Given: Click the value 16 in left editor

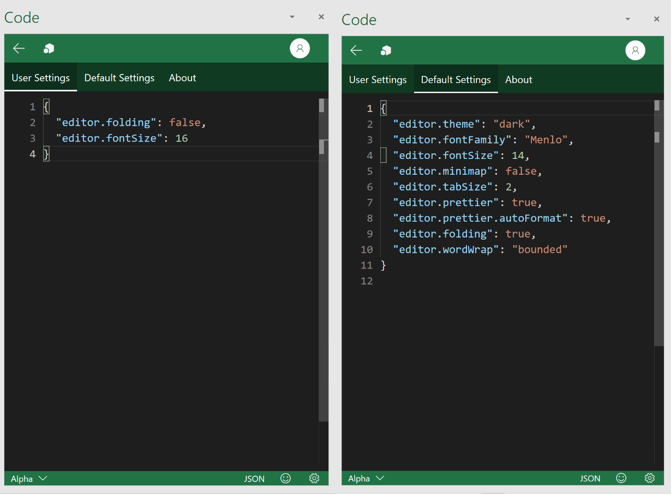Looking at the screenshot, I should 182,138.
